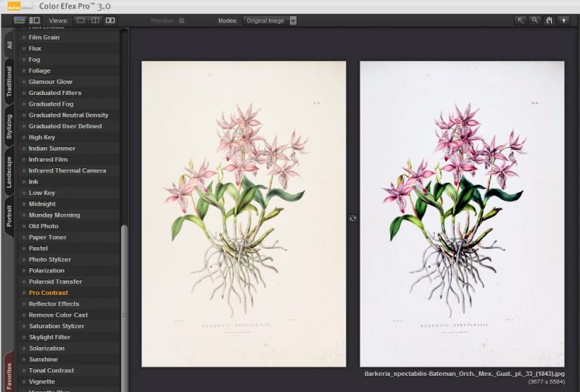Screen dimensions: 580x392
Task: Toggle favorite star for Film Grain
Action: pyautogui.click(x=24, y=37)
